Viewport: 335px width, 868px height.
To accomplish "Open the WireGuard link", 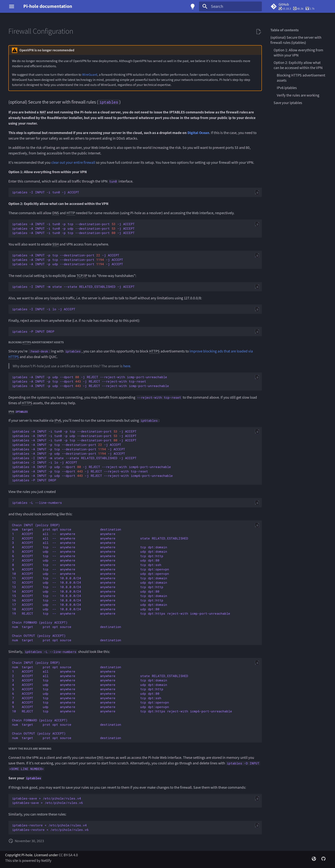I will tap(90, 75).
